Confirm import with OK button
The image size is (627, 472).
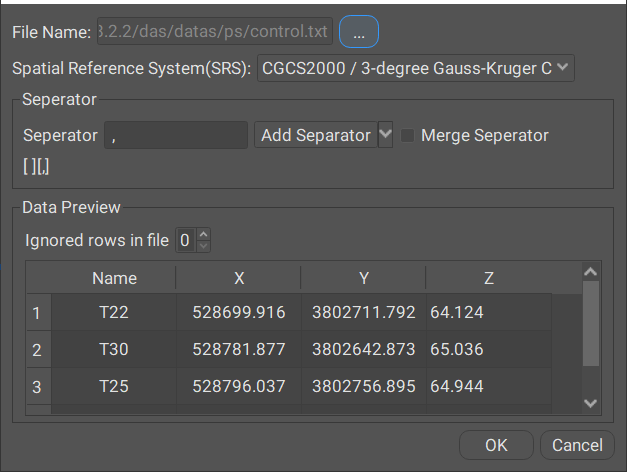[x=496, y=445]
